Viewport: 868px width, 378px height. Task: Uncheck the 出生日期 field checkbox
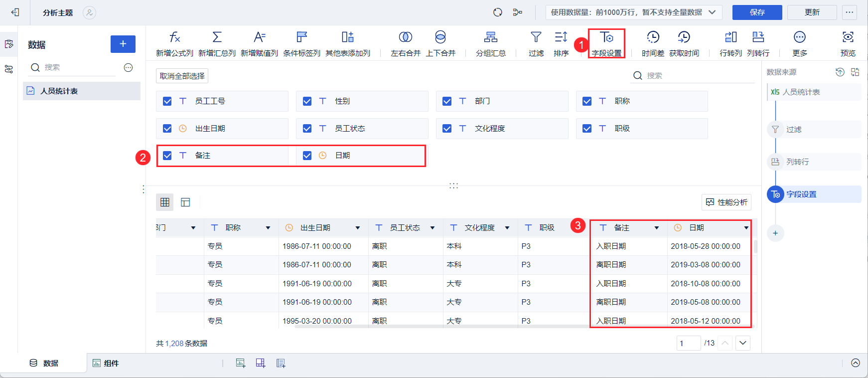click(167, 129)
